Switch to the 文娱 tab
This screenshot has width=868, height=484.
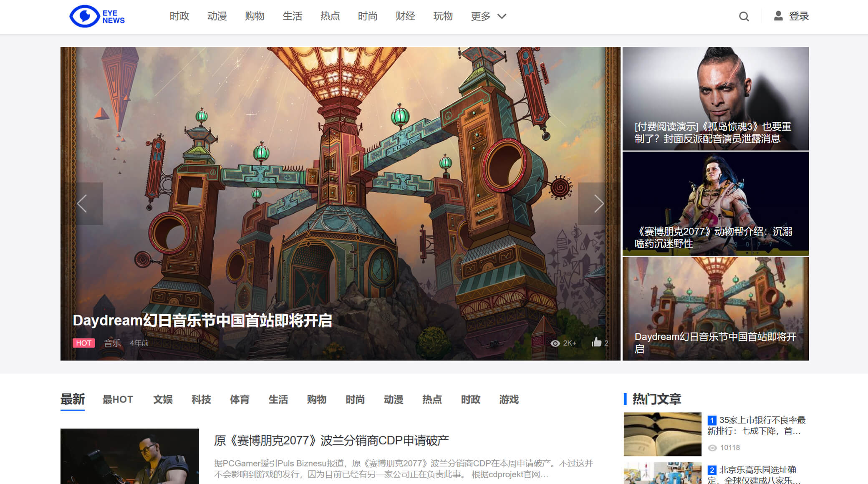coord(163,399)
